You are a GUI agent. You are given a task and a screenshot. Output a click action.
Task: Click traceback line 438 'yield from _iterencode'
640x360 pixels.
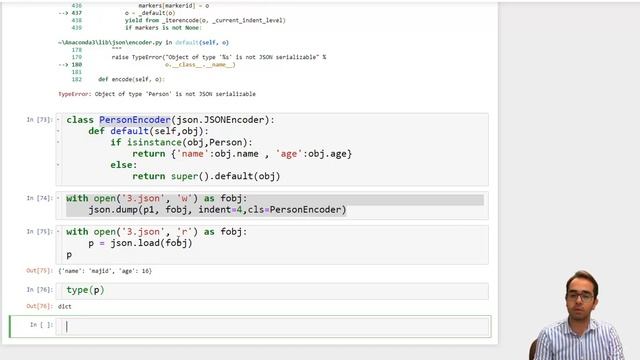tap(205, 20)
